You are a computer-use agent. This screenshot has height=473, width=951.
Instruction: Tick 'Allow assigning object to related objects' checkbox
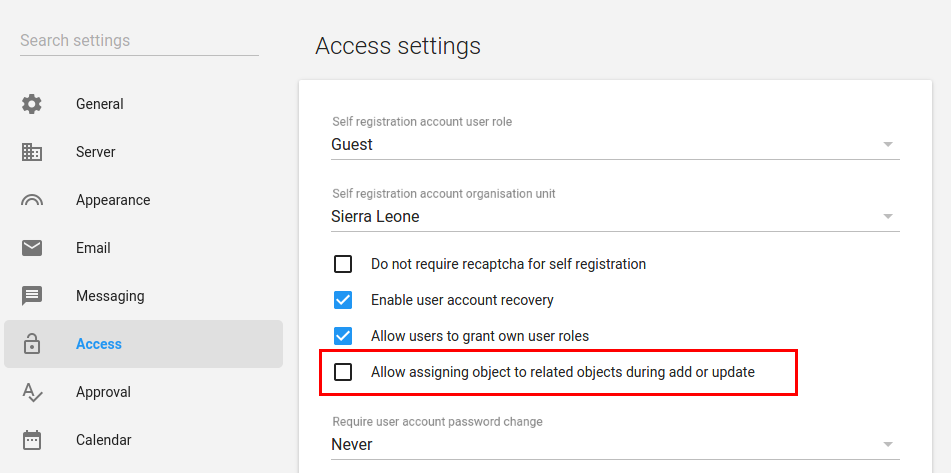343,372
